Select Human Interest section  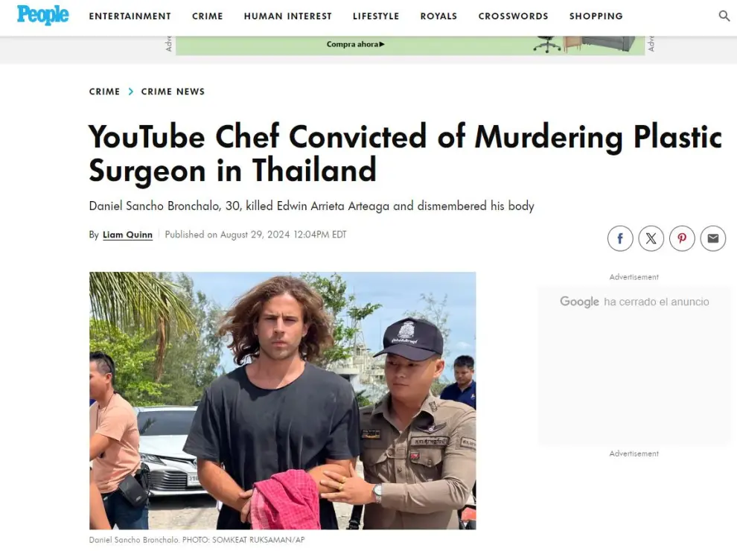tap(287, 16)
